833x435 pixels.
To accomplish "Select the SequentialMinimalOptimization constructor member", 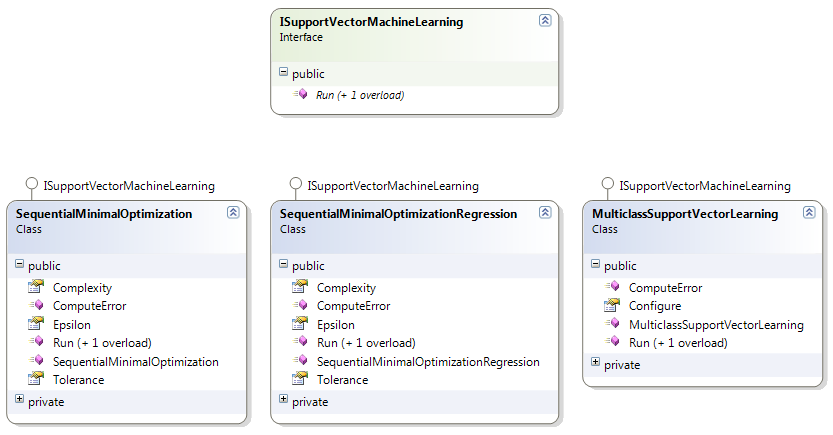I will pos(135,362).
